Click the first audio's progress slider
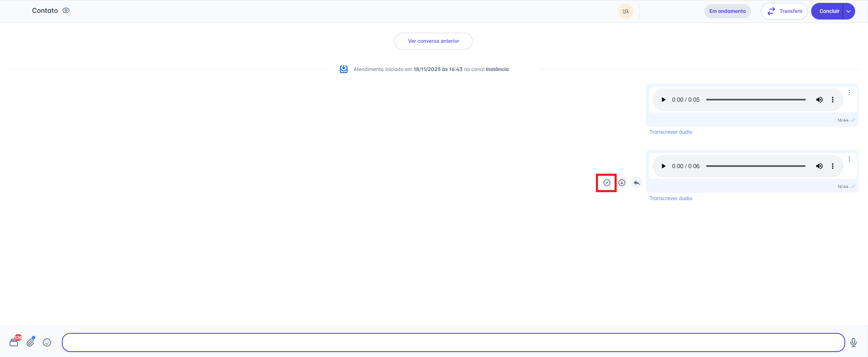Viewport: 868px width, 357px height. [756, 100]
